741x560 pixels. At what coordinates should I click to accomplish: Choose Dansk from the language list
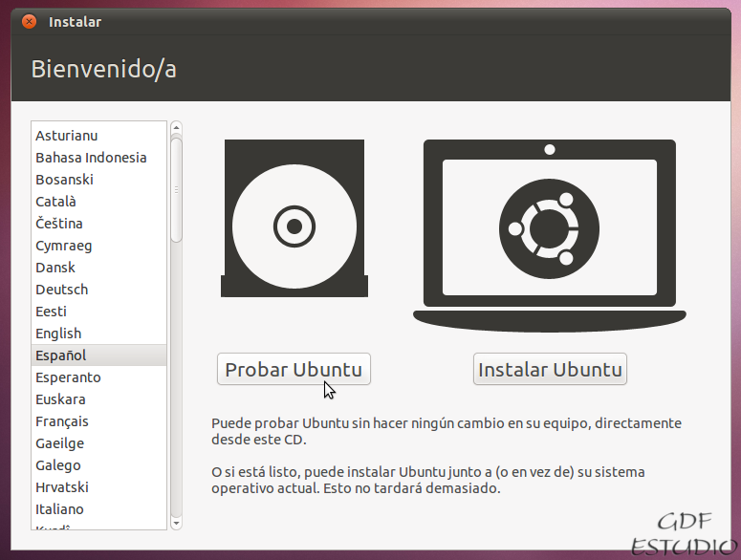98,268
